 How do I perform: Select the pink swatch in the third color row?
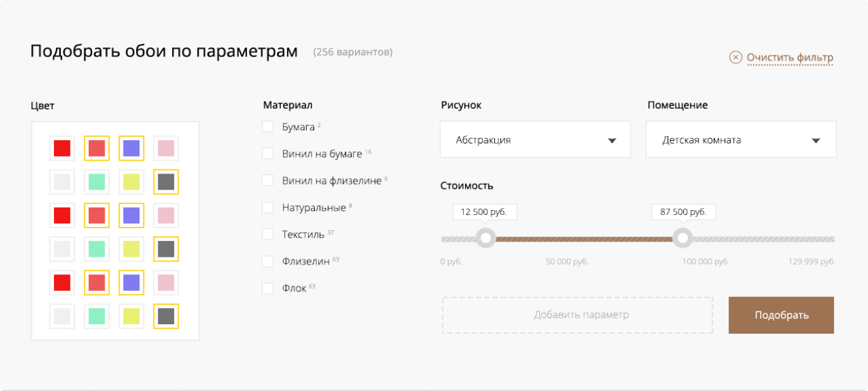point(166,216)
